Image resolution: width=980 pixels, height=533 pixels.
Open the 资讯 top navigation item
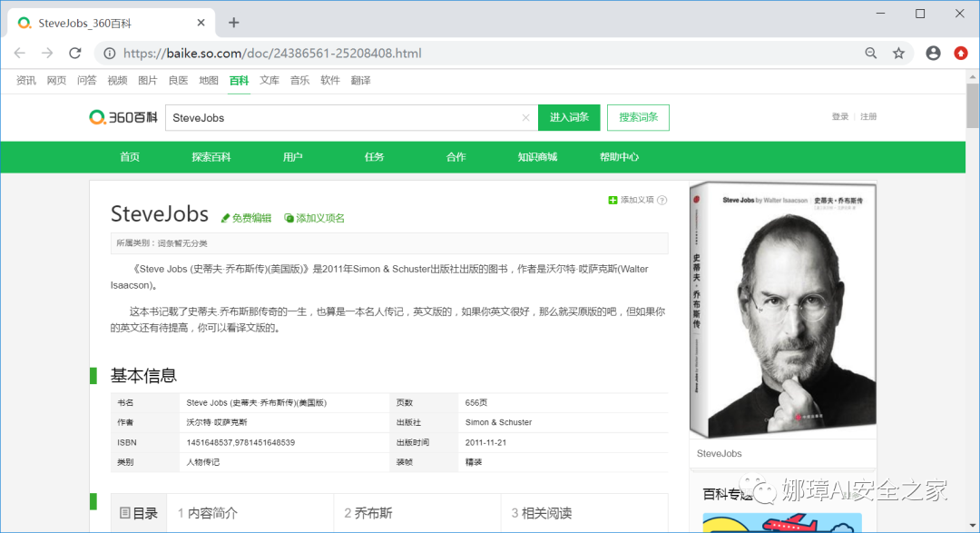click(x=25, y=80)
